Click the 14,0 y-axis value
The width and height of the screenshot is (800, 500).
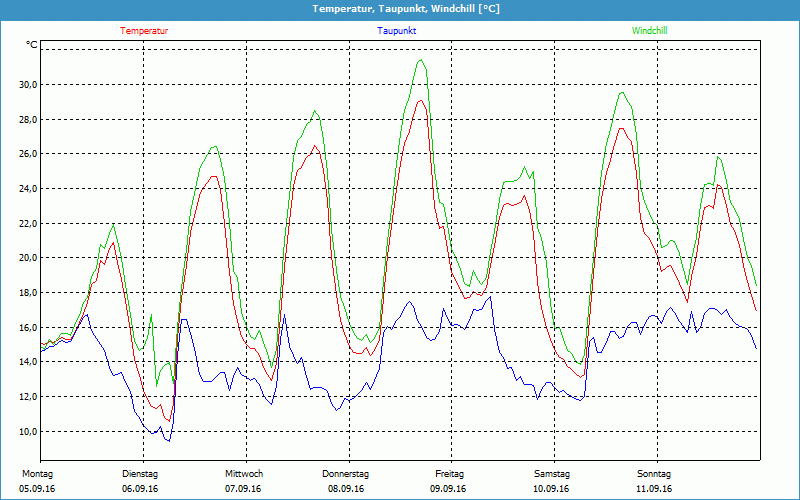[28, 362]
